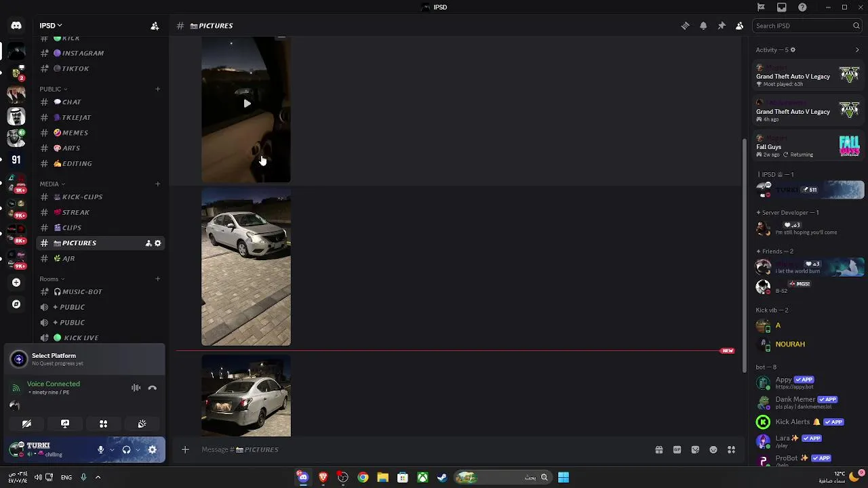Show hidden icons chevron in system tray
Screen dimensions: 868x488
coord(98,477)
